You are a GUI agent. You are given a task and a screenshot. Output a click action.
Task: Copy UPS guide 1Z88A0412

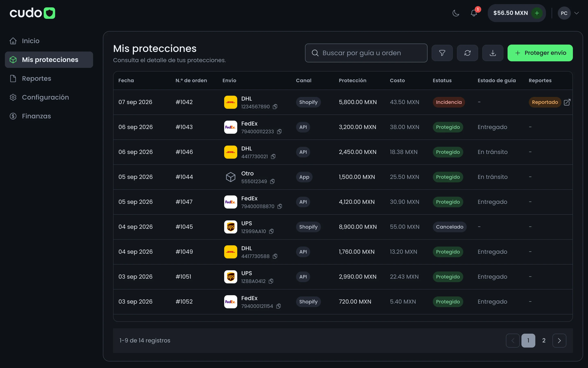tap(271, 281)
